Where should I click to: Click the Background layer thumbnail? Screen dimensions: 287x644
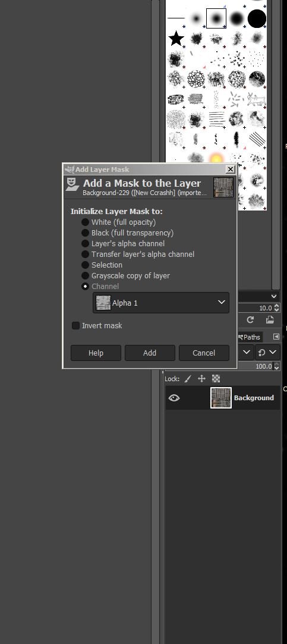pyautogui.click(x=221, y=398)
